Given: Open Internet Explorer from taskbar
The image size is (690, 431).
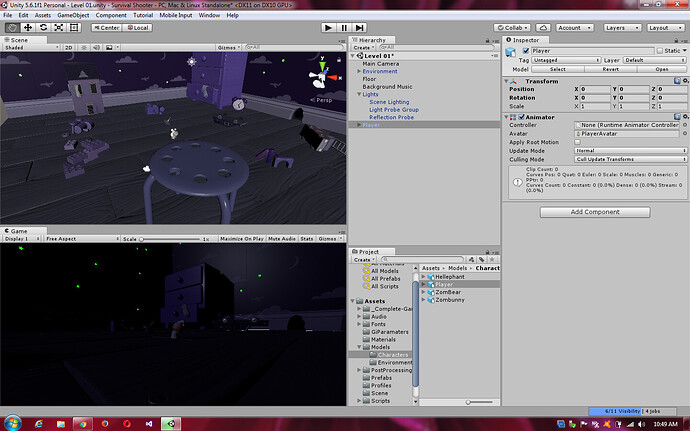Looking at the screenshot, I should tap(39, 424).
